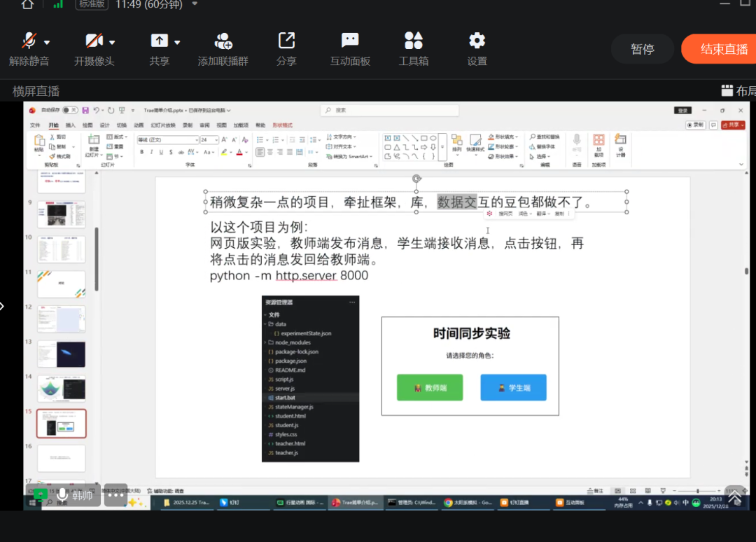Click the unmute microphone icon

pyautogui.click(x=29, y=41)
